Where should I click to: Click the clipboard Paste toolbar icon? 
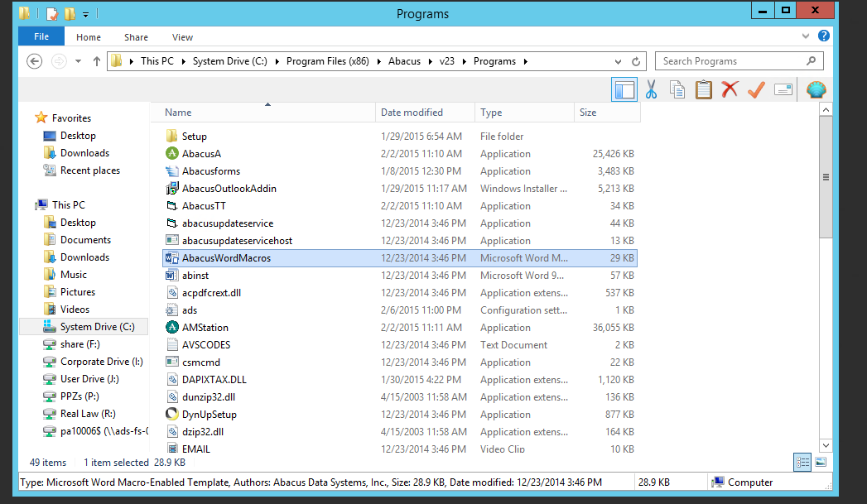703,89
